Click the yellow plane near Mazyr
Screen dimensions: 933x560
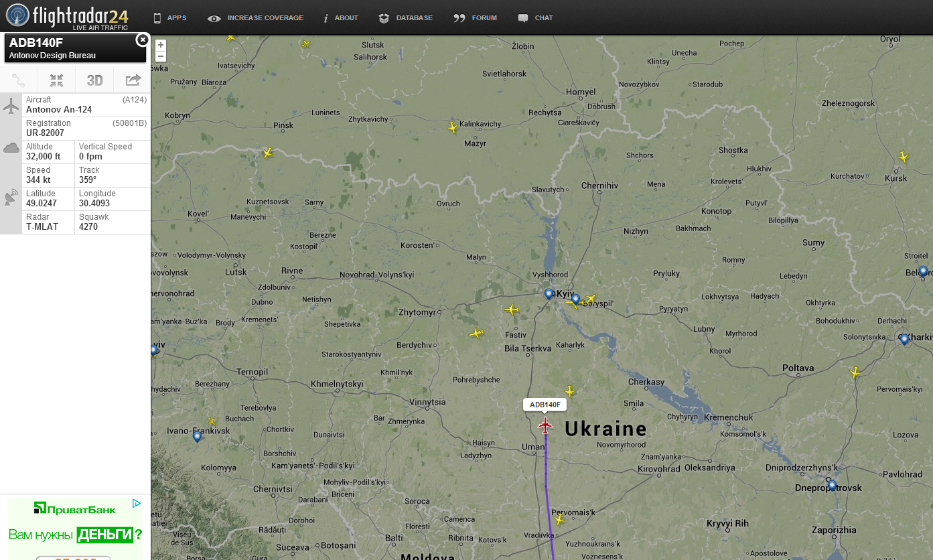452,127
